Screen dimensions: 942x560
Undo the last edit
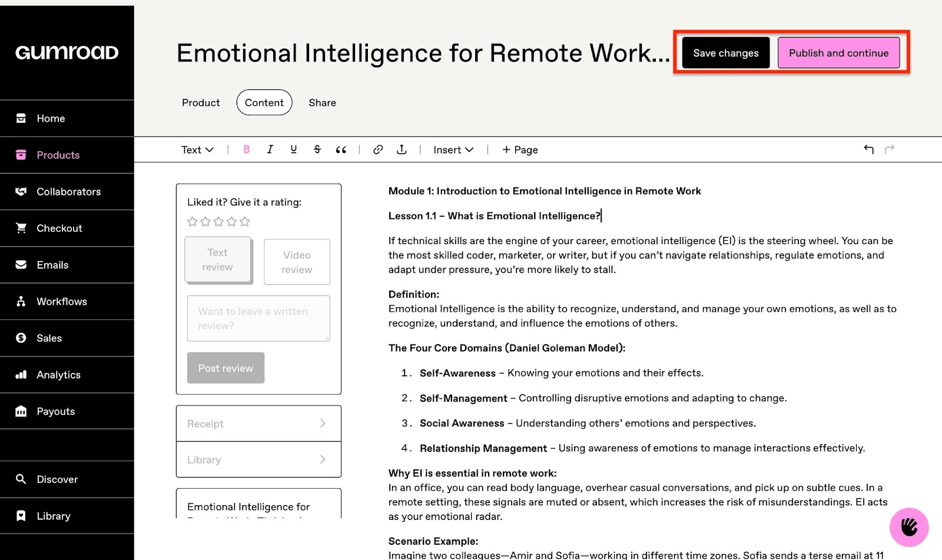(868, 149)
